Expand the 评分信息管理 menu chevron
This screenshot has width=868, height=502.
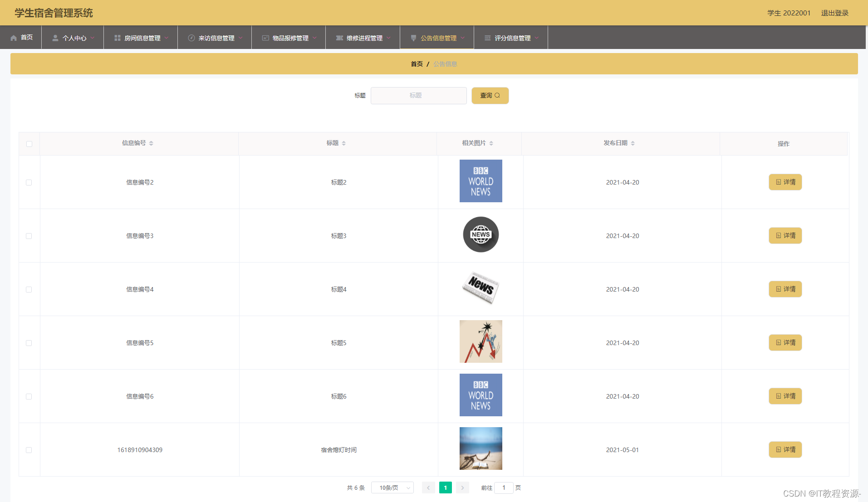(537, 38)
